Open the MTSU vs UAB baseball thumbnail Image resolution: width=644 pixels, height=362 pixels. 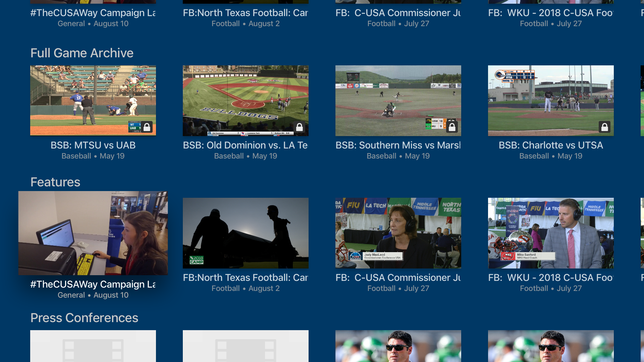pyautogui.click(x=93, y=101)
